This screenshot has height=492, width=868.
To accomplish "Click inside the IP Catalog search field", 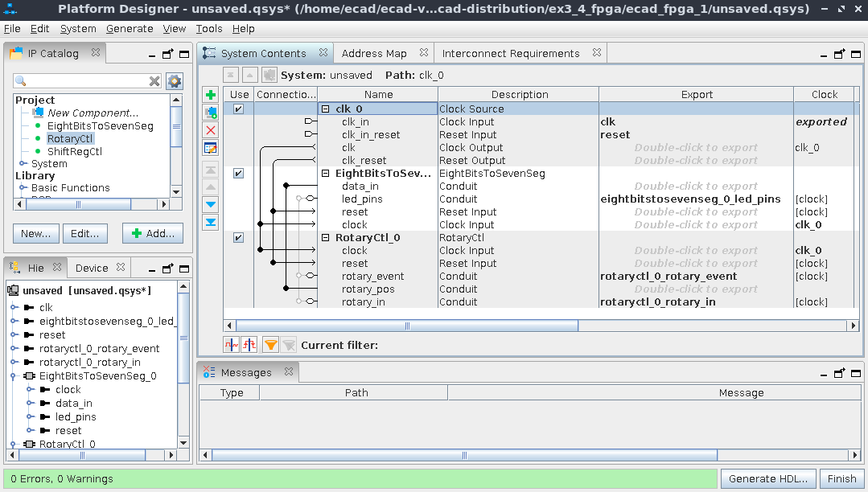I will (x=84, y=80).
